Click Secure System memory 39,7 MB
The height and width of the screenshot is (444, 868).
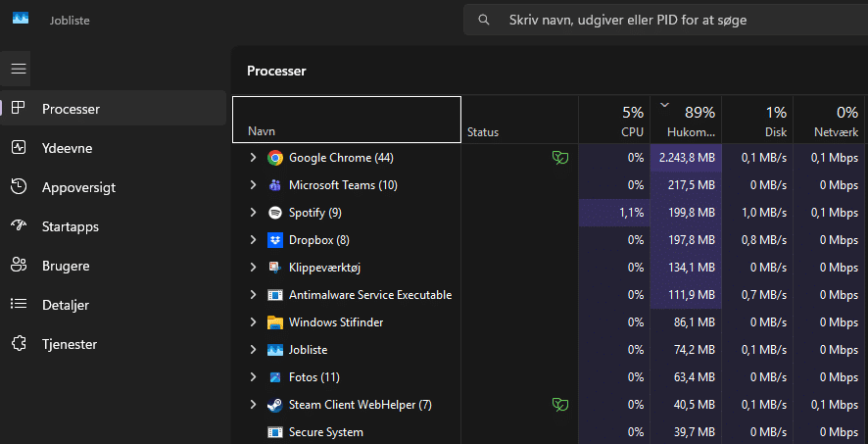click(x=695, y=432)
